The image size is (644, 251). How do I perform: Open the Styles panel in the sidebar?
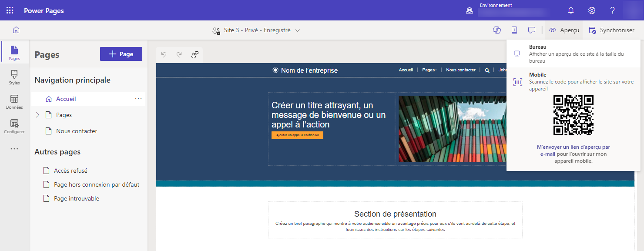(x=14, y=77)
